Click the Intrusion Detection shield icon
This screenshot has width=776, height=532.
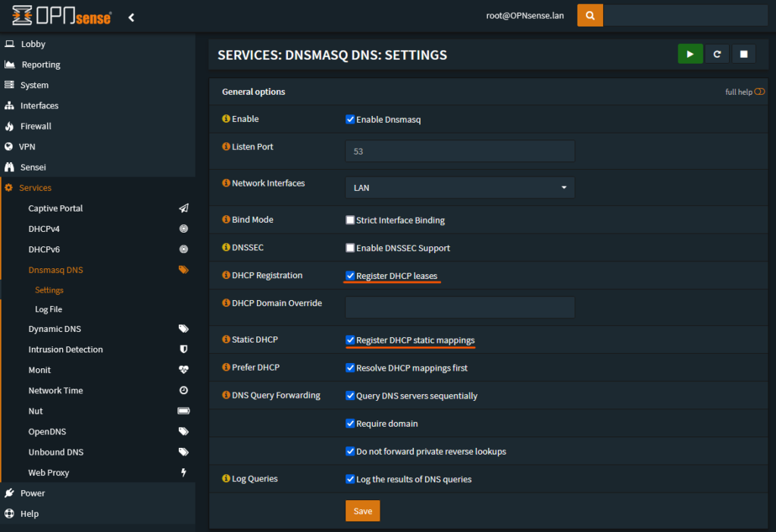click(x=183, y=349)
